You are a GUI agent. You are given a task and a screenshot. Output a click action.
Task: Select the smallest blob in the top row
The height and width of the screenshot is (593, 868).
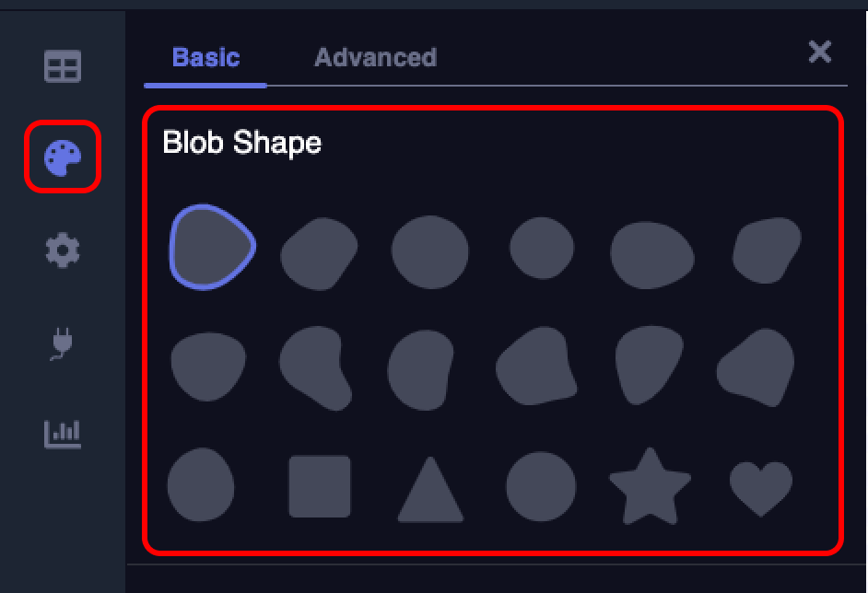tap(541, 249)
